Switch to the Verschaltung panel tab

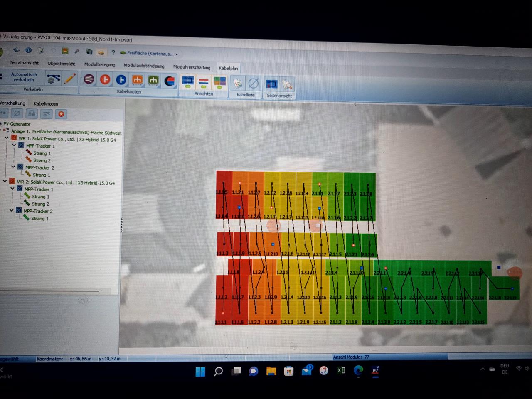tap(12, 103)
